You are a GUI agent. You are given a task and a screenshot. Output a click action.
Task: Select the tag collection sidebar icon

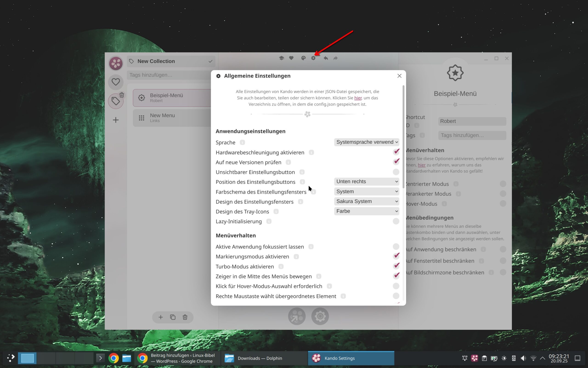coord(116,101)
